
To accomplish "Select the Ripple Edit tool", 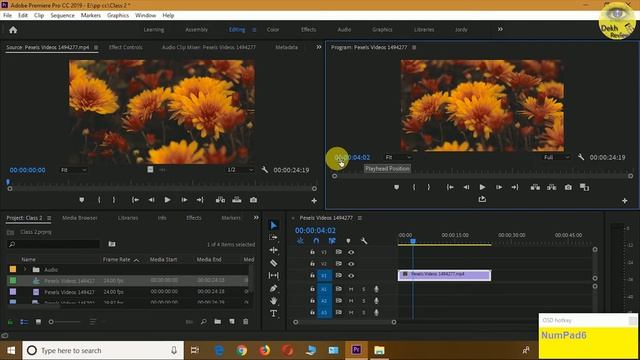I will click(x=273, y=250).
